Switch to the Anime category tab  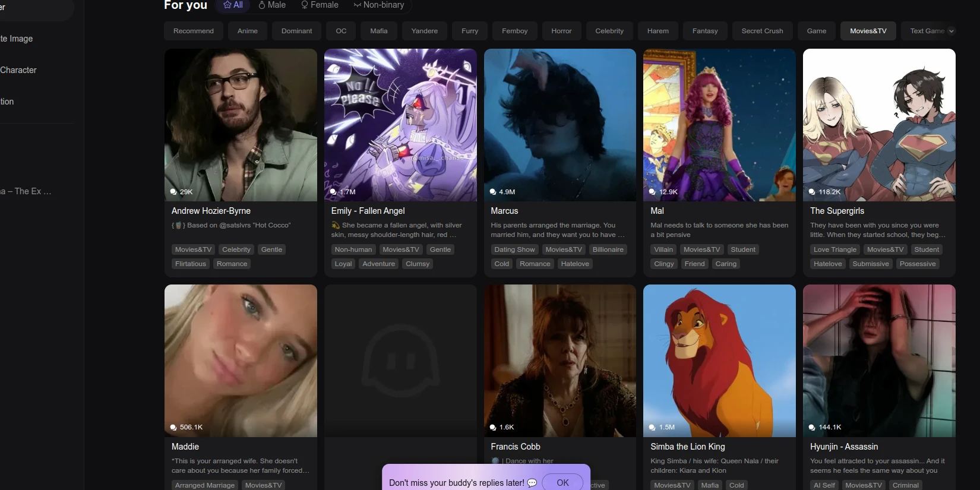[247, 31]
